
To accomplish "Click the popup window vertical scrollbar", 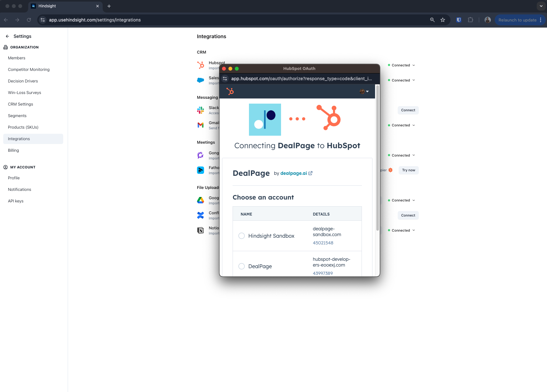I will [x=378, y=158].
